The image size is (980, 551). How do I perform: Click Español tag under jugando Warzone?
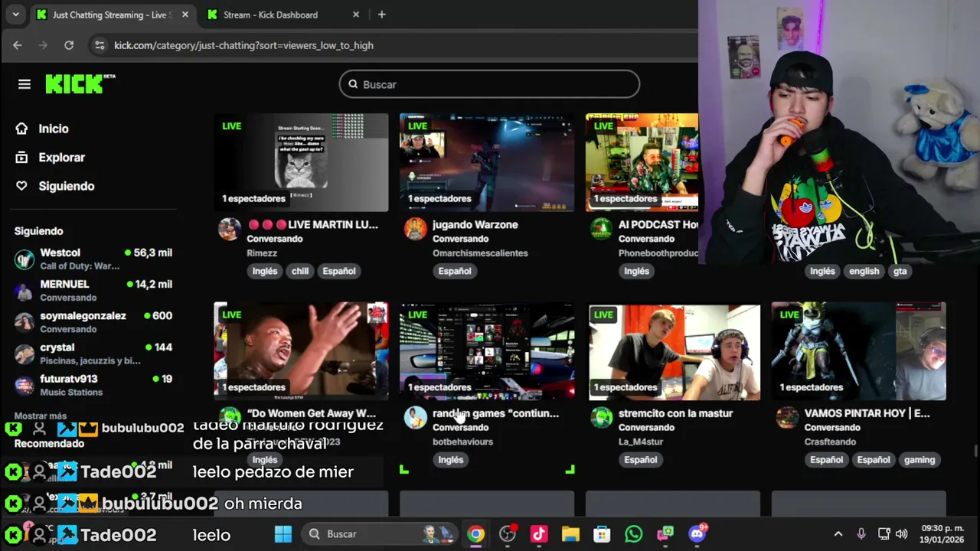(x=455, y=271)
